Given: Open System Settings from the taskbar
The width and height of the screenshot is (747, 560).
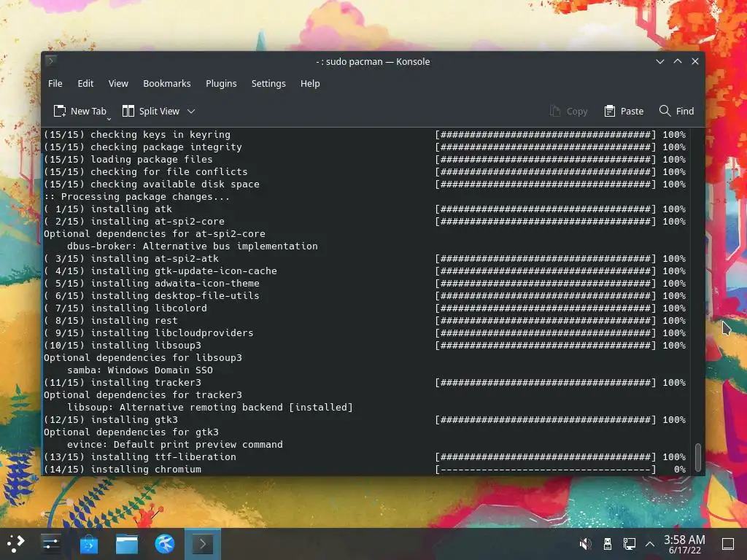Looking at the screenshot, I should pyautogui.click(x=50, y=543).
